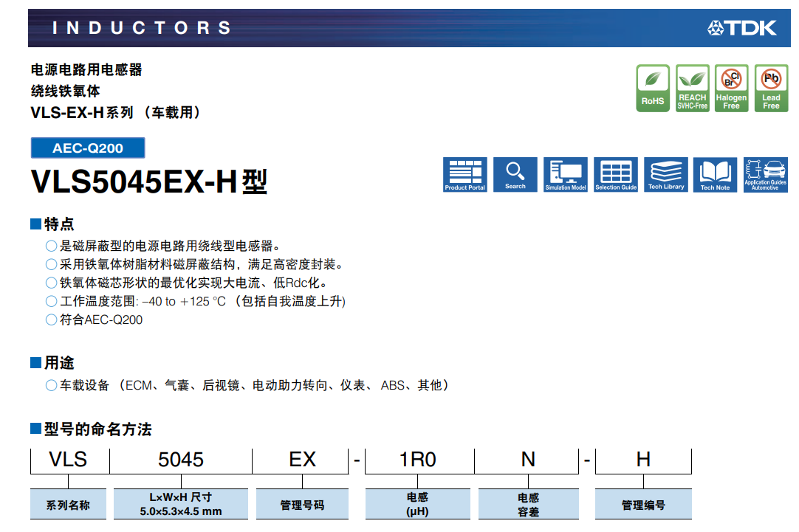Click the 1R0 part-number segment
The image size is (799, 532).
click(418, 460)
